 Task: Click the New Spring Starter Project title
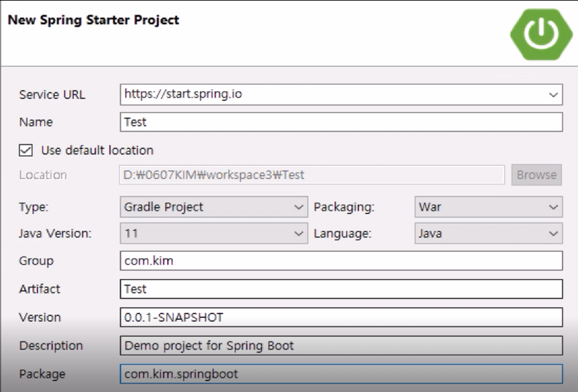[93, 20]
